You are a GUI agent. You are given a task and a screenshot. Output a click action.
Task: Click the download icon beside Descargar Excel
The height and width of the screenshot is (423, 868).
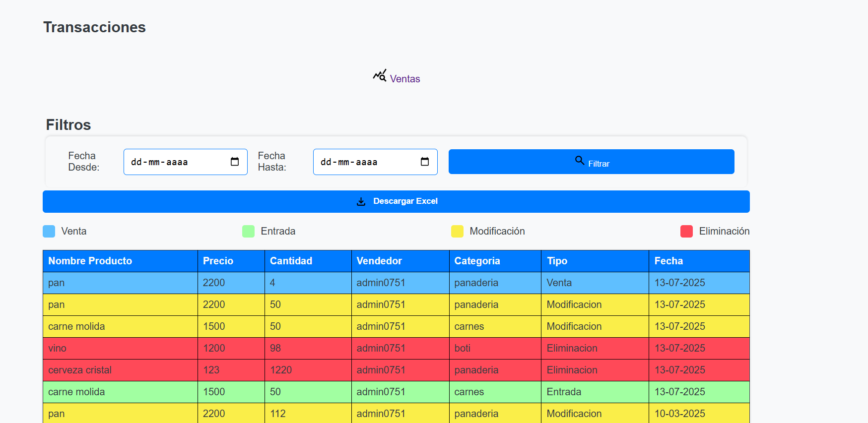coord(361,201)
